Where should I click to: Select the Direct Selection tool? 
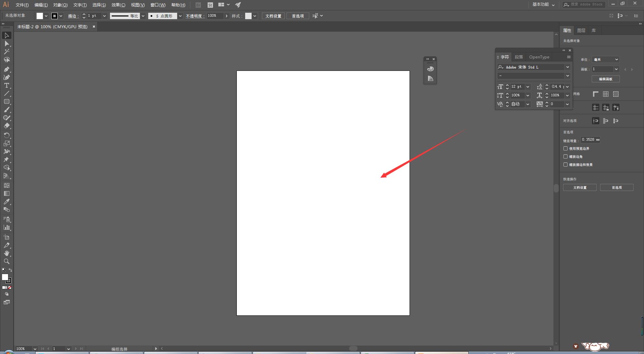7,44
